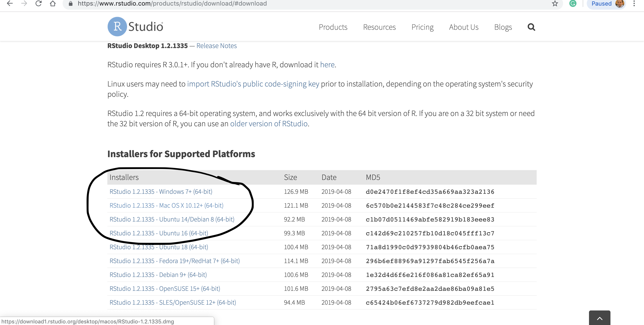This screenshot has width=644, height=325.
Task: Click the RStudio logo
Action: [x=135, y=26]
